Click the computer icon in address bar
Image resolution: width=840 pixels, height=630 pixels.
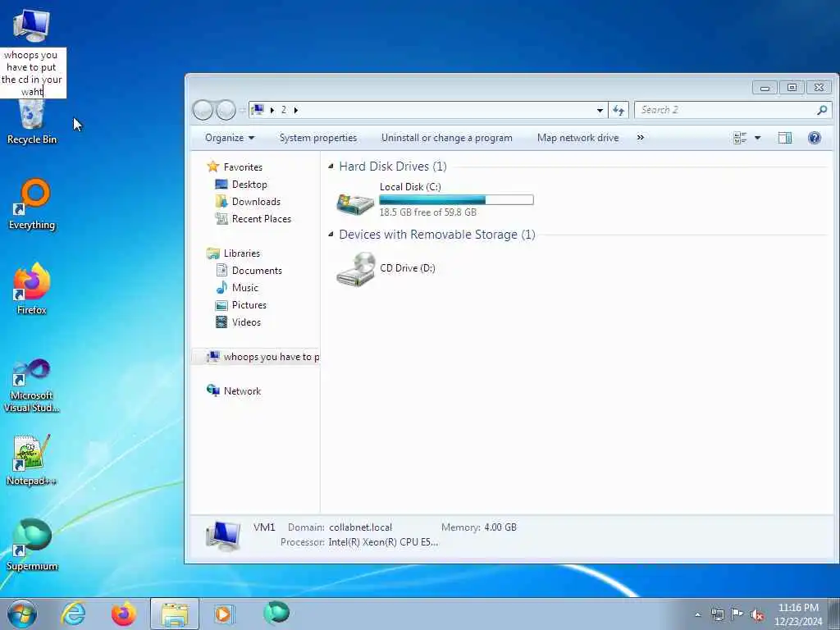click(x=258, y=110)
